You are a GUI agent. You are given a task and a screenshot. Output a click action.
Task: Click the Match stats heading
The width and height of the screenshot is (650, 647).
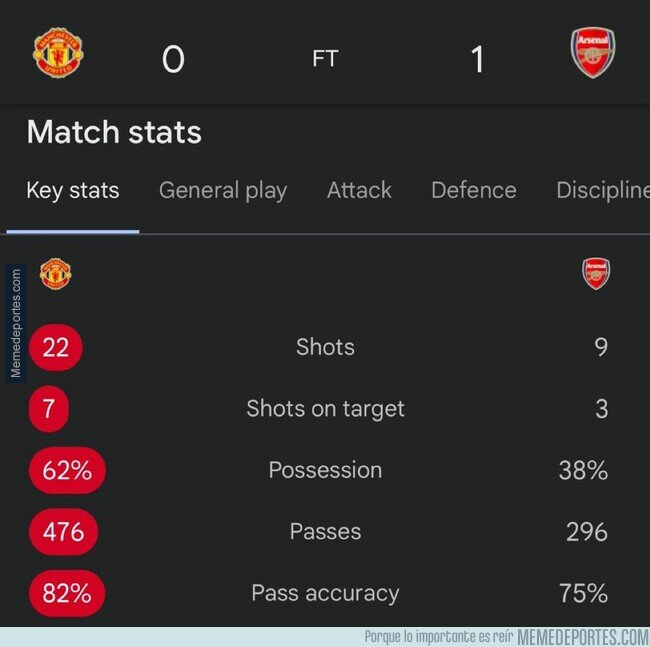(114, 132)
